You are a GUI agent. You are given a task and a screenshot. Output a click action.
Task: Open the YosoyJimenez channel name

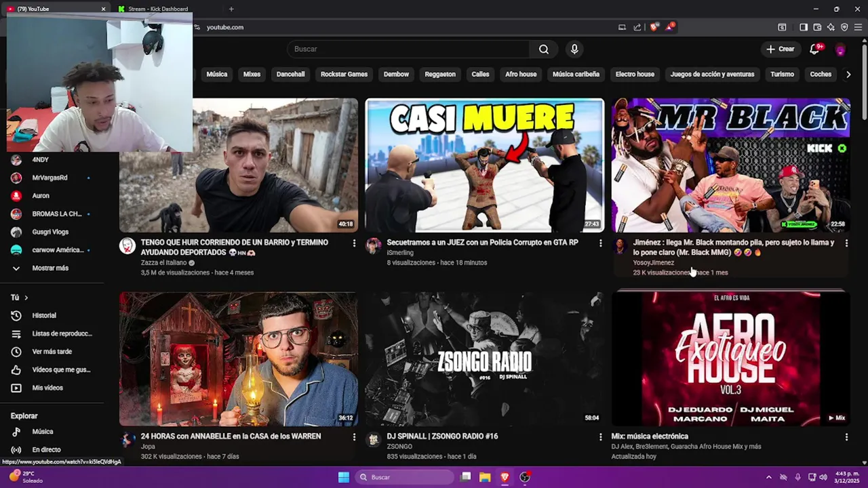[x=653, y=262]
